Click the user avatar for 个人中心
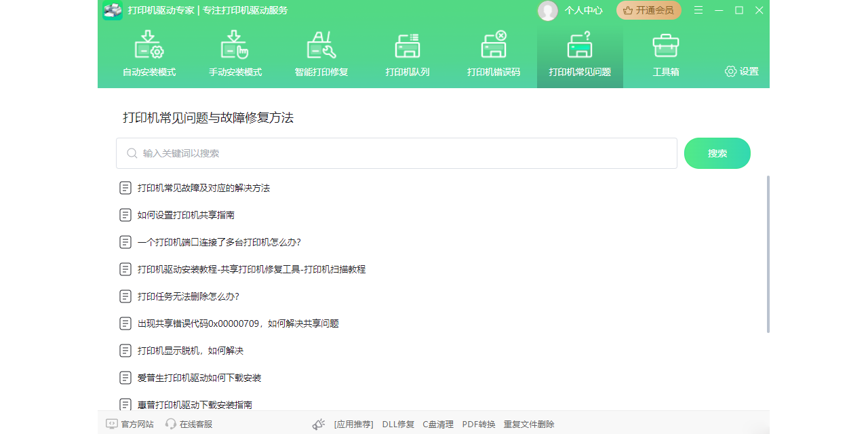 tap(548, 10)
